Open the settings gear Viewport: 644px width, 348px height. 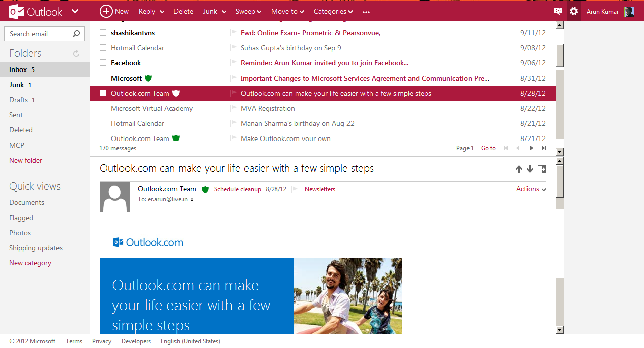click(574, 11)
